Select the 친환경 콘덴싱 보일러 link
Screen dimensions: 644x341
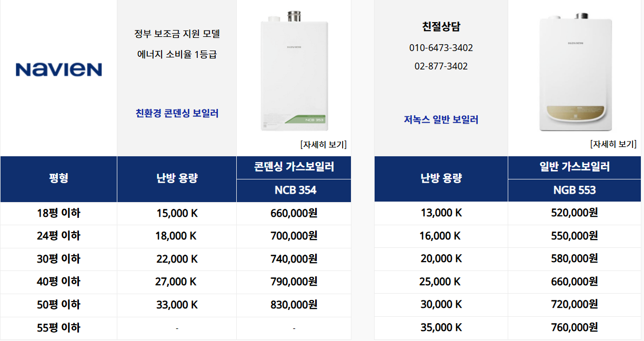(x=177, y=113)
